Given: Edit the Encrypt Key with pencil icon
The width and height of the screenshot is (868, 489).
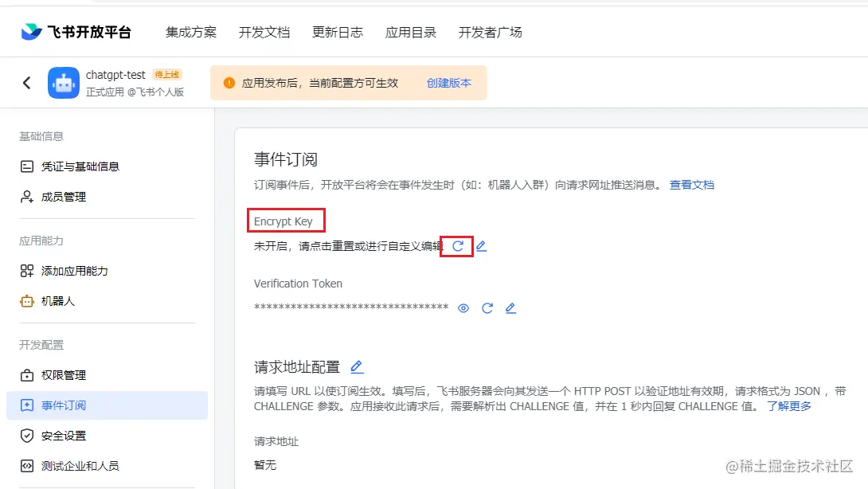Looking at the screenshot, I should coord(481,246).
